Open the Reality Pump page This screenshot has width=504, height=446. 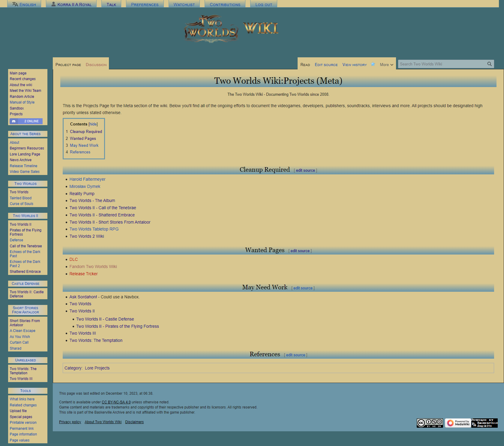pos(82,194)
